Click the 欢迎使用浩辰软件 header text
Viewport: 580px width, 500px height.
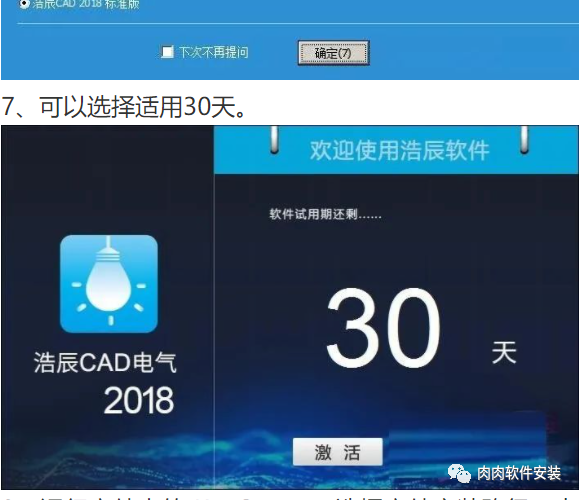pos(399,150)
